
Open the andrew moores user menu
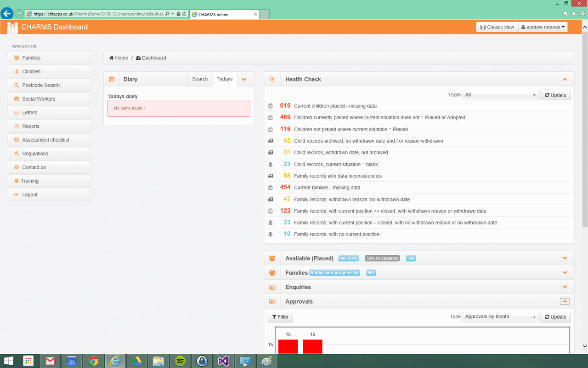543,27
